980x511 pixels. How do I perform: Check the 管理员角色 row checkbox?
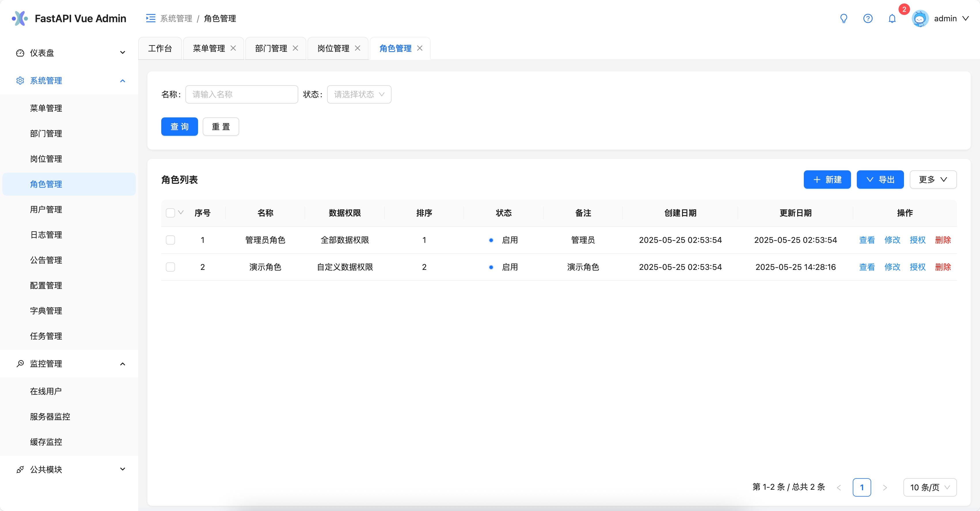coord(170,240)
